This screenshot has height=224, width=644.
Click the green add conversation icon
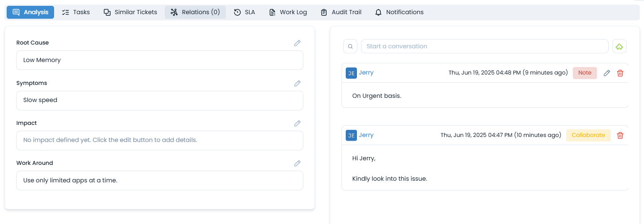pyautogui.click(x=619, y=46)
